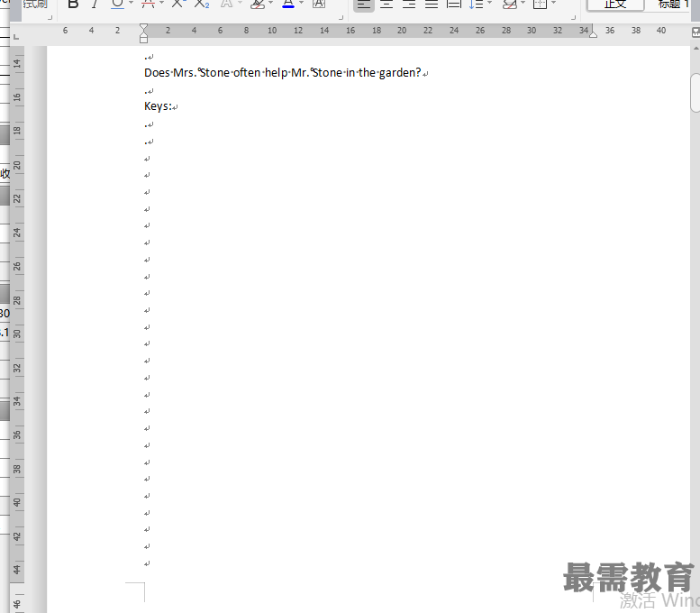Apply subscript formatting
Viewport: 700px width, 613px height.
(x=202, y=4)
